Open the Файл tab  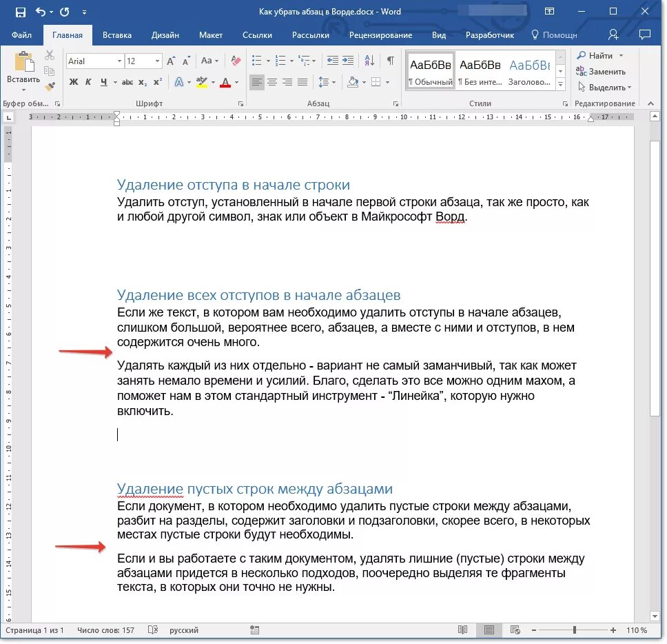point(21,35)
